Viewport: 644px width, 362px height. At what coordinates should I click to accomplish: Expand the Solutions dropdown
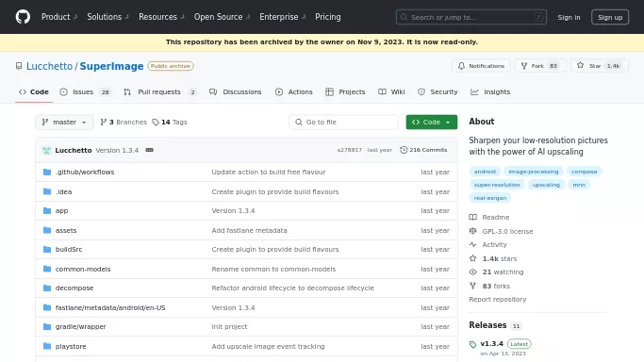pyautogui.click(x=107, y=17)
